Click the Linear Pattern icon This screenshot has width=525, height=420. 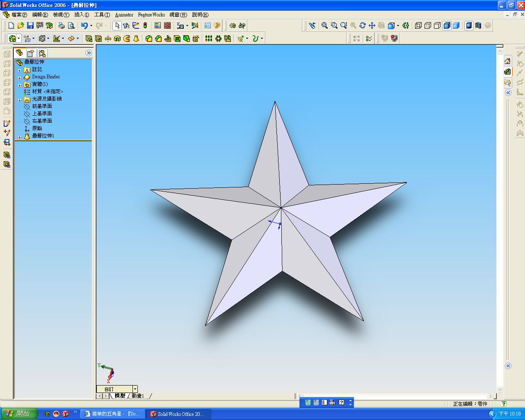(209, 39)
